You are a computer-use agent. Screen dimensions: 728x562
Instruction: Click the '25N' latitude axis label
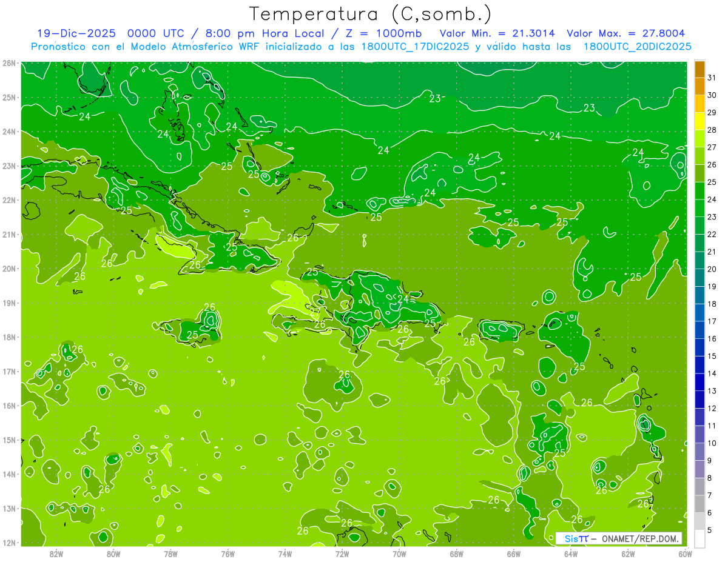(9, 97)
